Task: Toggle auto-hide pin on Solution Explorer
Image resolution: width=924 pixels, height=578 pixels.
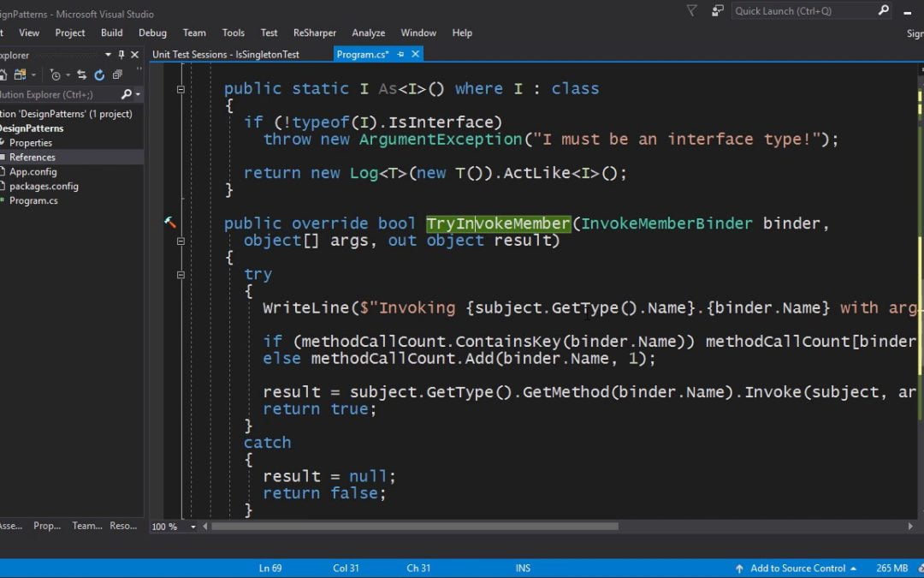Action: coord(121,55)
